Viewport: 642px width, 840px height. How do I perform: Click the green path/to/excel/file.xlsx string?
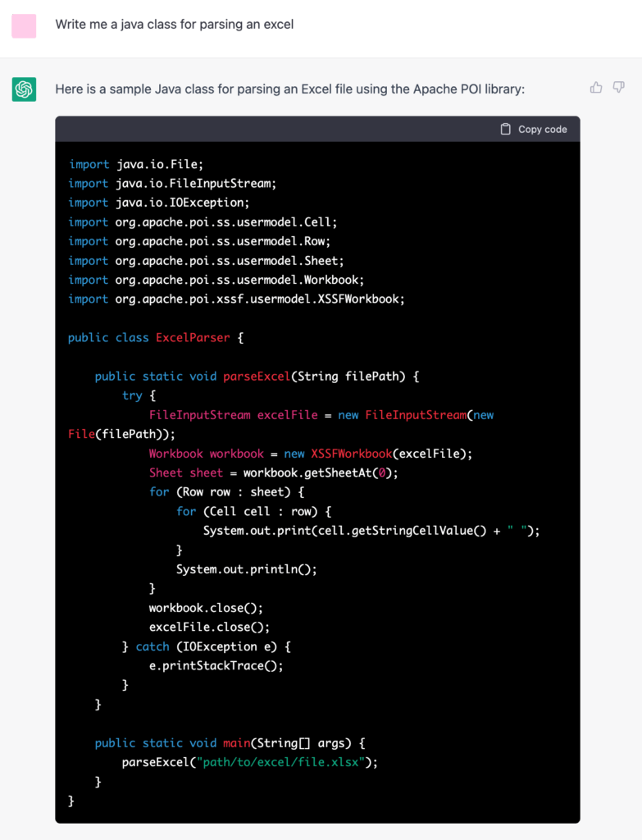click(281, 762)
